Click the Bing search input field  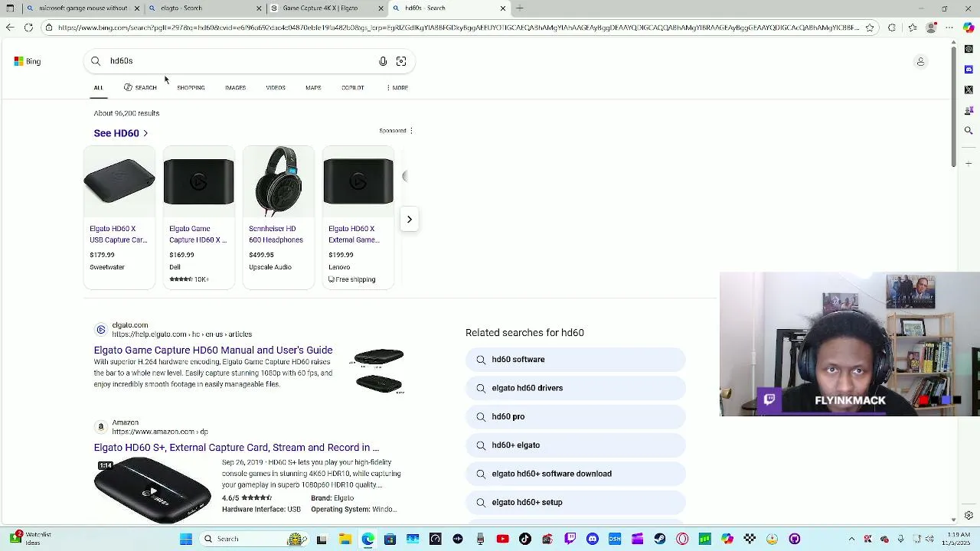241,61
